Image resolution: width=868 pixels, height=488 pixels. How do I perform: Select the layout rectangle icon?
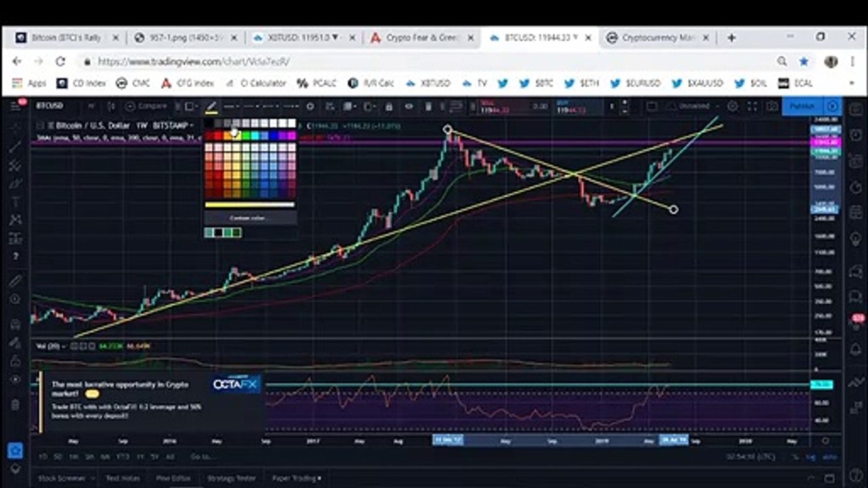(652, 106)
